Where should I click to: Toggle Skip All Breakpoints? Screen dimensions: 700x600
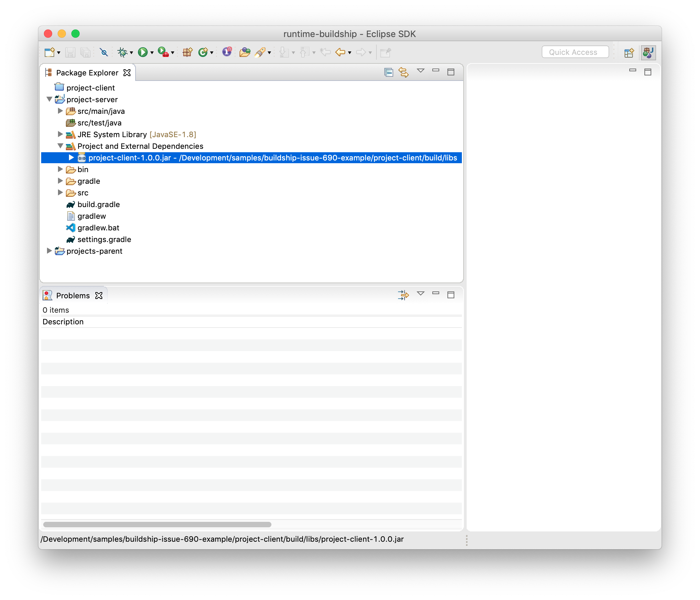104,52
